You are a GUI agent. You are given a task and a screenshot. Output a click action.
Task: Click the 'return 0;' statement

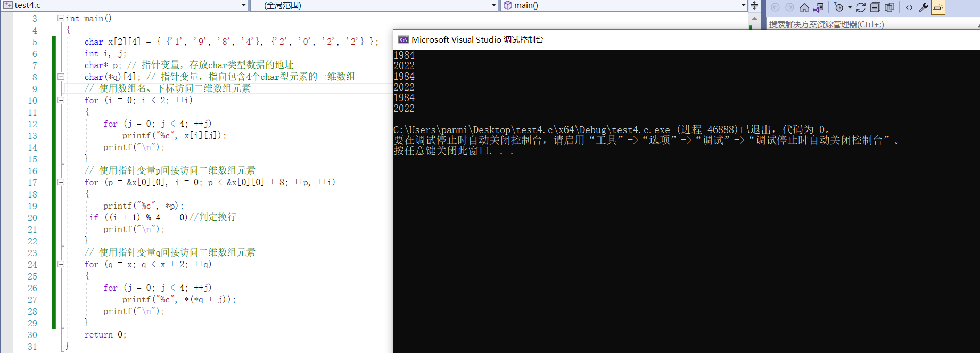105,334
